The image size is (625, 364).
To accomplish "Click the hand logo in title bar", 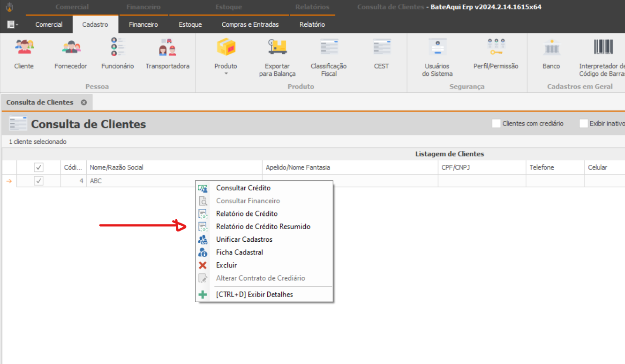I will click(x=9, y=7).
